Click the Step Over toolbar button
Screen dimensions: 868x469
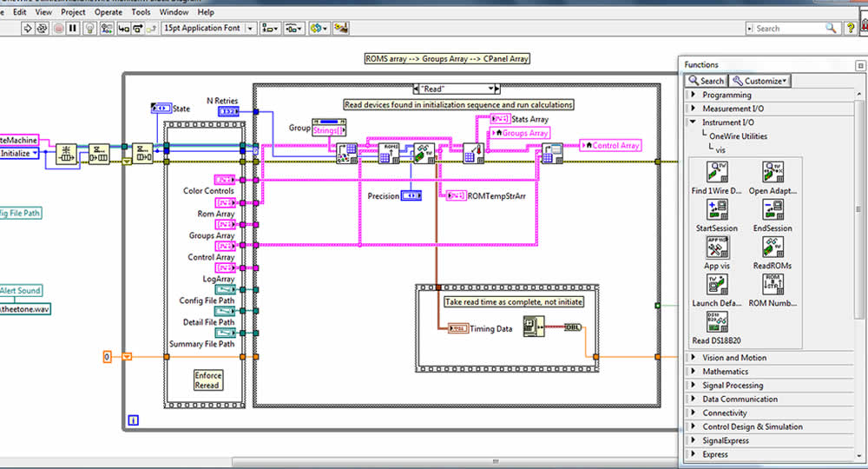pyautogui.click(x=137, y=29)
